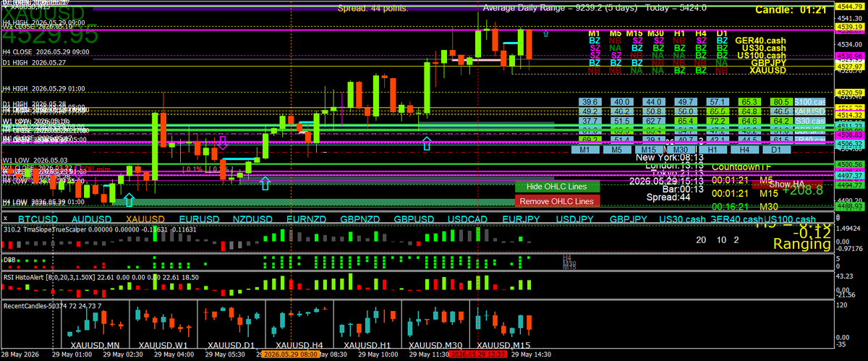Click the 80.5 strength cell
The image size is (868, 361).
pyautogui.click(x=780, y=103)
